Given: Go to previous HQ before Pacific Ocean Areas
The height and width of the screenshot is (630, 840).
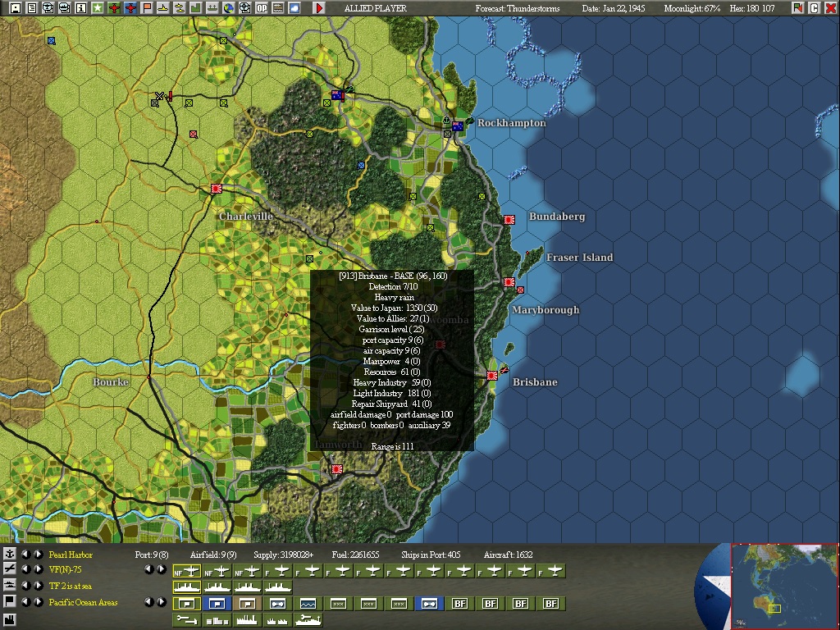Looking at the screenshot, I should [25, 602].
